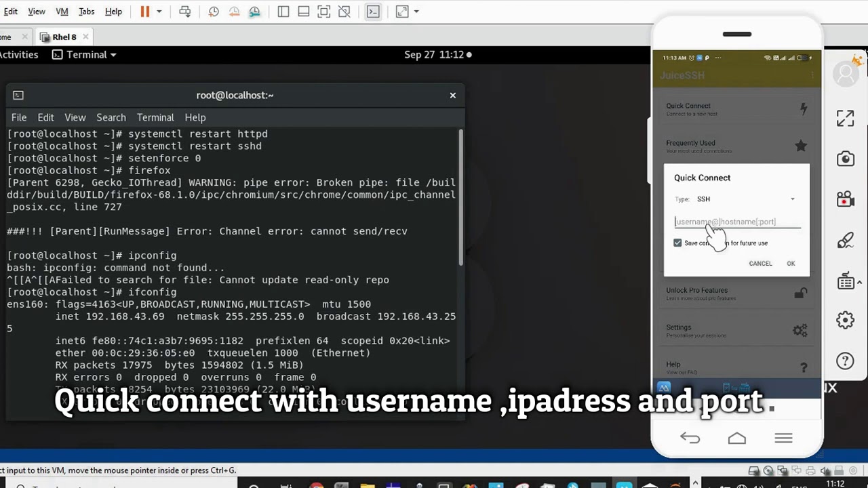Open the Help menu in the terminal window

click(195, 117)
